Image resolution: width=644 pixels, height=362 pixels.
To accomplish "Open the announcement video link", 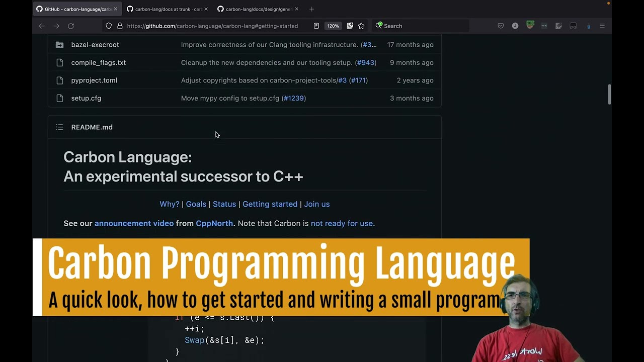I will click(x=134, y=223).
